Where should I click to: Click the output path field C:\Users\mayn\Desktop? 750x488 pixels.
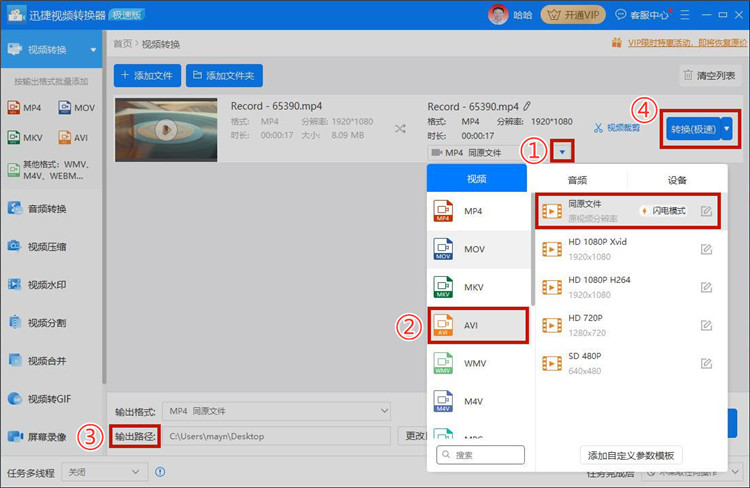click(x=277, y=436)
